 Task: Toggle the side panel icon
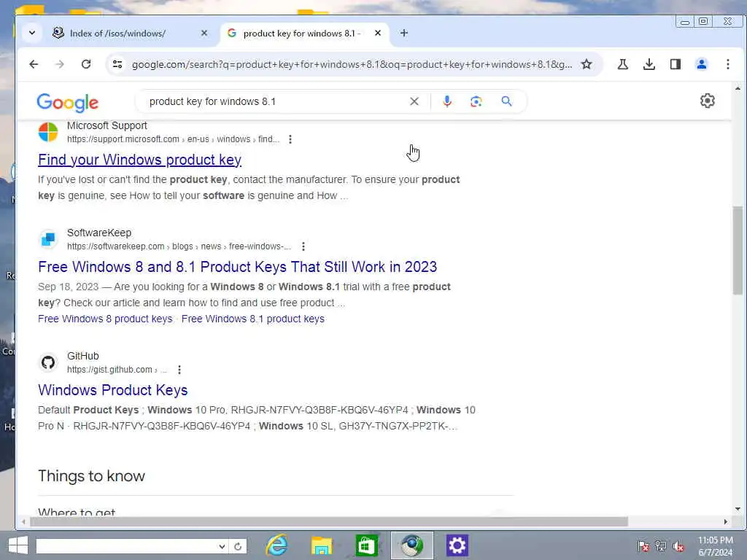coord(675,64)
